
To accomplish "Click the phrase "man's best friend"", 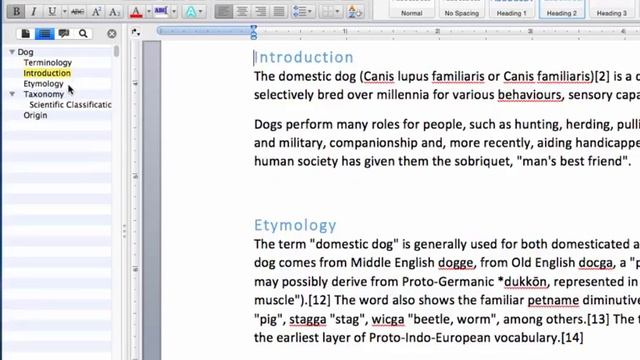I will [573, 161].
